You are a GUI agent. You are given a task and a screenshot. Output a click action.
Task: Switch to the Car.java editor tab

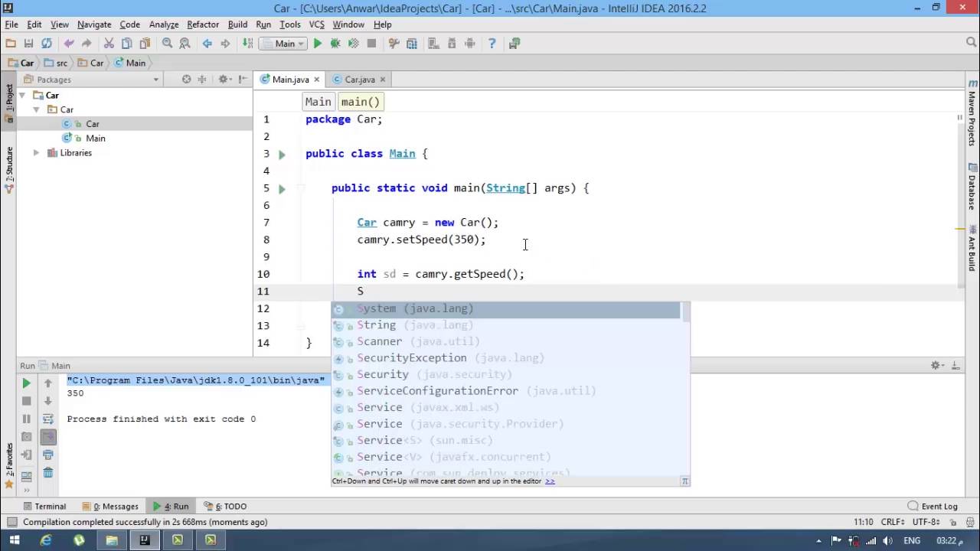359,80
